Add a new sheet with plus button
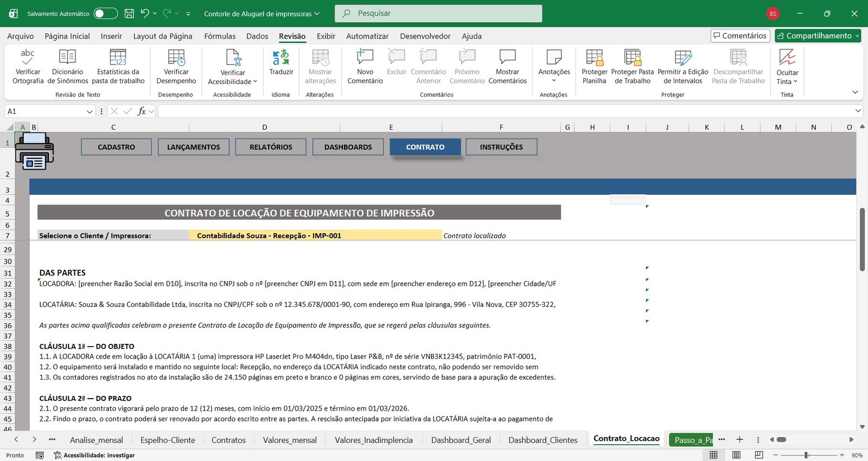 pos(739,439)
